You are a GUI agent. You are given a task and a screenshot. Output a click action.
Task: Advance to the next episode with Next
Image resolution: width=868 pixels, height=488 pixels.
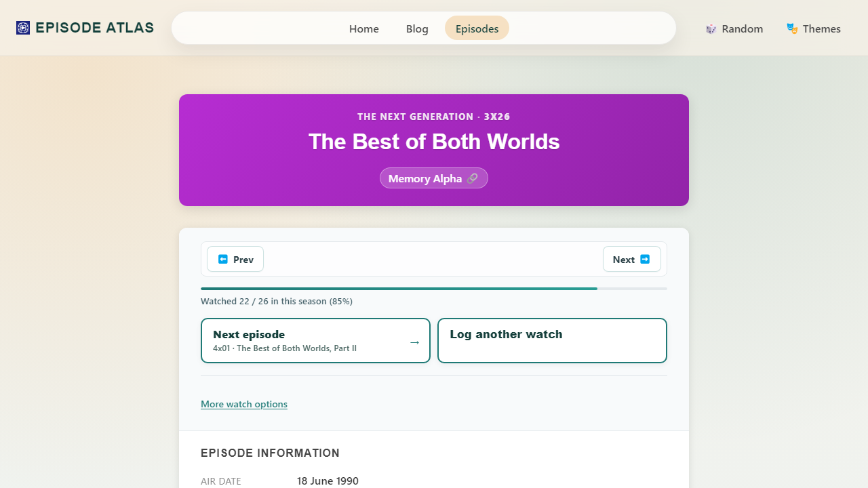tap(631, 259)
